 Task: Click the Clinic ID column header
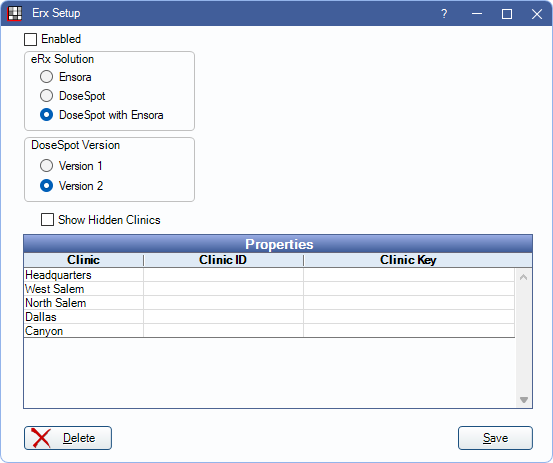(x=223, y=260)
